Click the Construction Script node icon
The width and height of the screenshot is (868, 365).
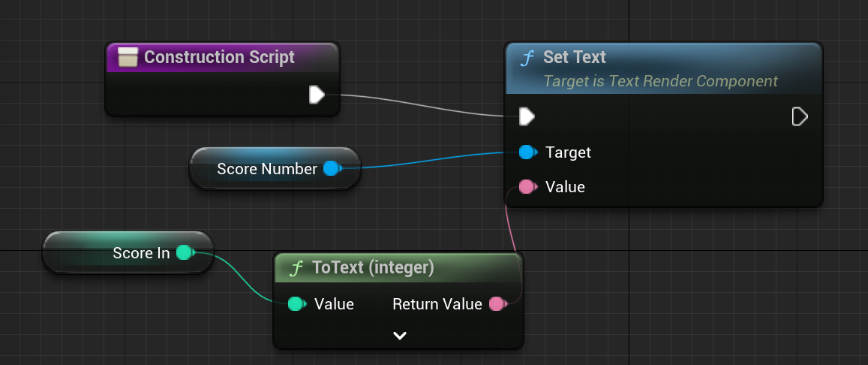128,57
